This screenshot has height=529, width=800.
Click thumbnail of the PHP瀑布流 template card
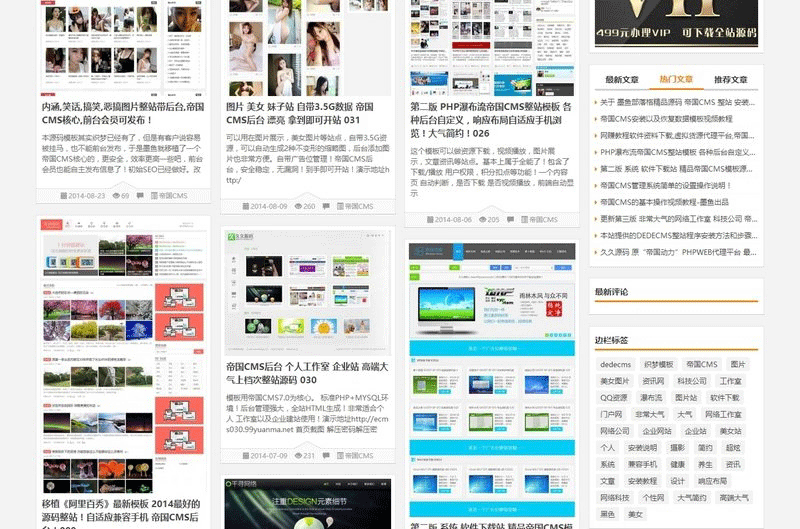tap(492, 48)
